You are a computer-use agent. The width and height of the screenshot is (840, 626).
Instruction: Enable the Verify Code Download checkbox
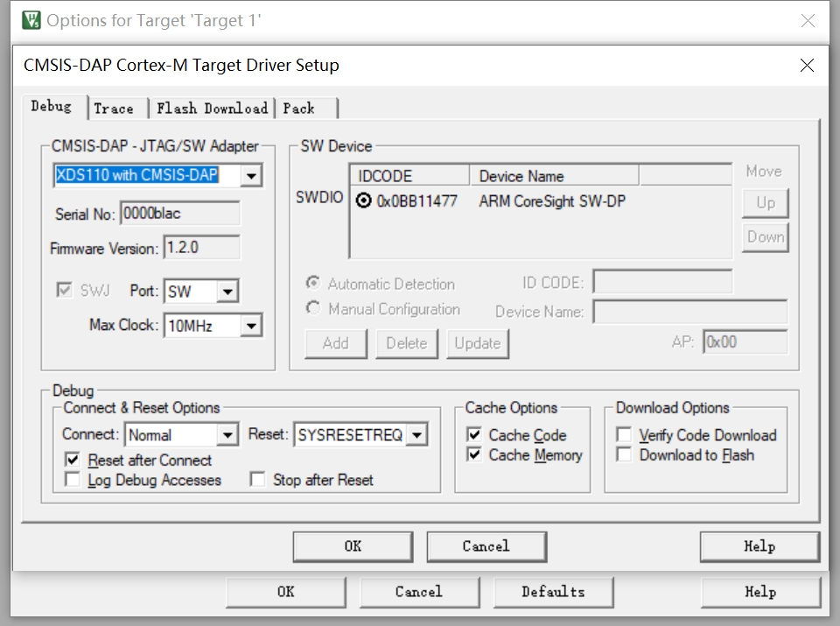tap(624, 435)
